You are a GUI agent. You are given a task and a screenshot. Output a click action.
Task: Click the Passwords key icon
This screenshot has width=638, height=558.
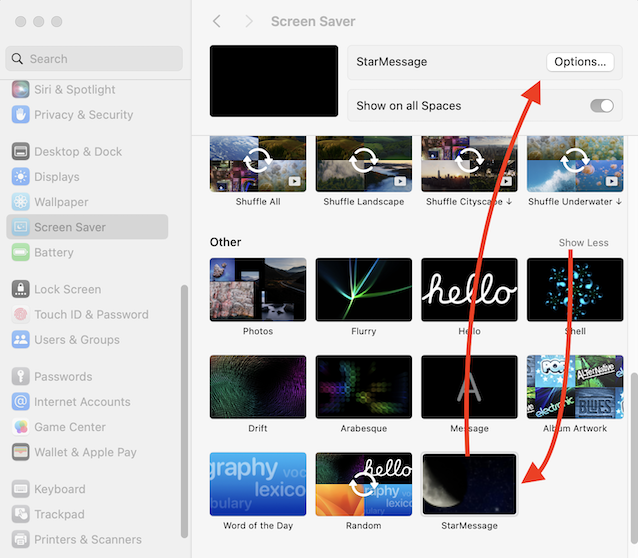pyautogui.click(x=20, y=376)
